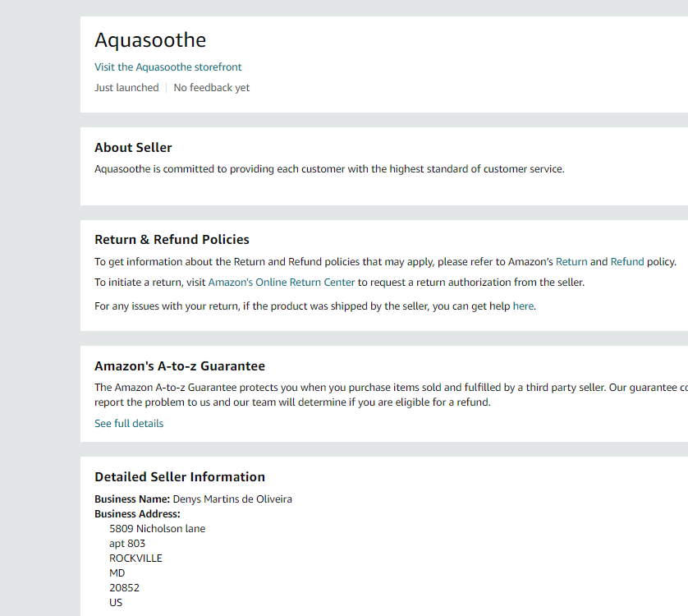The width and height of the screenshot is (688, 616).
Task: Go to Amazon's Online Return Center
Action: pos(282,283)
